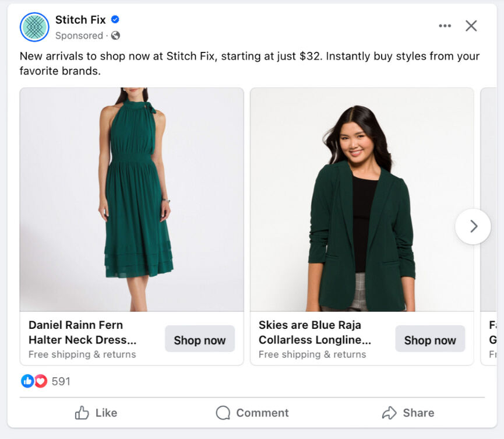Screen dimensions: 504x439
Task: Click the green blazer product photo
Action: [x=361, y=198]
